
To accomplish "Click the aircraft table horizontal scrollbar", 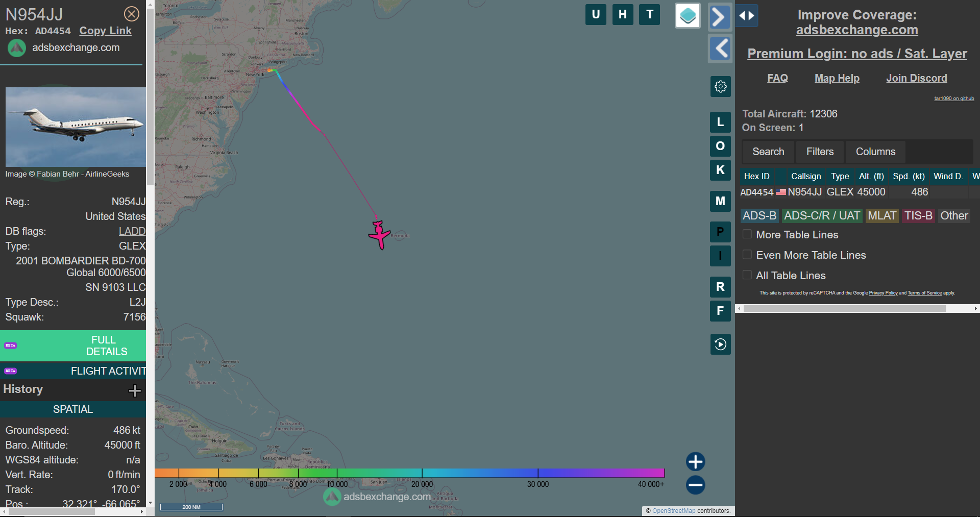I will click(x=845, y=309).
